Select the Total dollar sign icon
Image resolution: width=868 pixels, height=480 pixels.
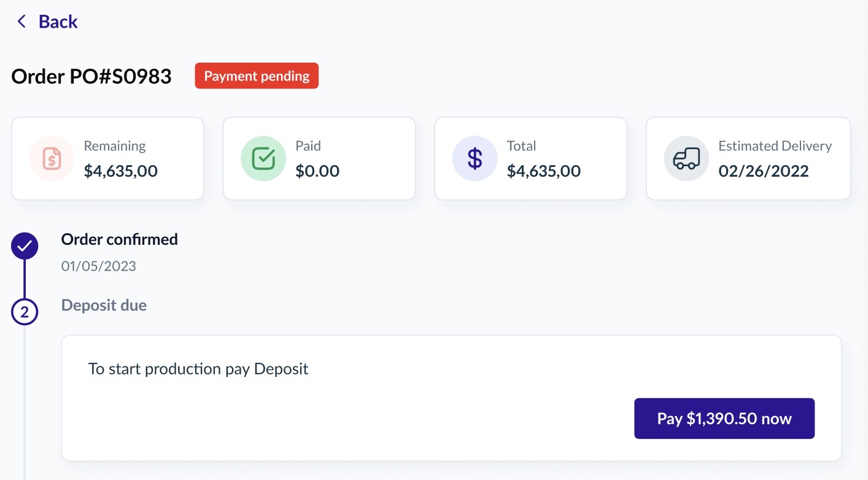click(475, 158)
